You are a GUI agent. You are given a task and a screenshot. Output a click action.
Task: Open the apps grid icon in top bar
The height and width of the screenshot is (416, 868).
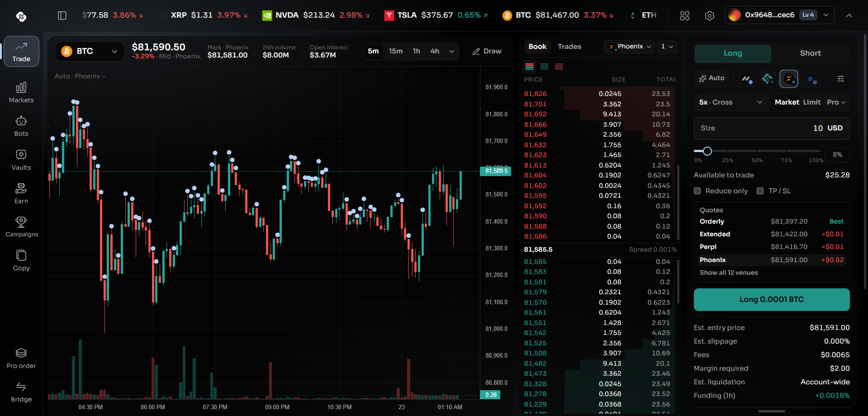685,15
